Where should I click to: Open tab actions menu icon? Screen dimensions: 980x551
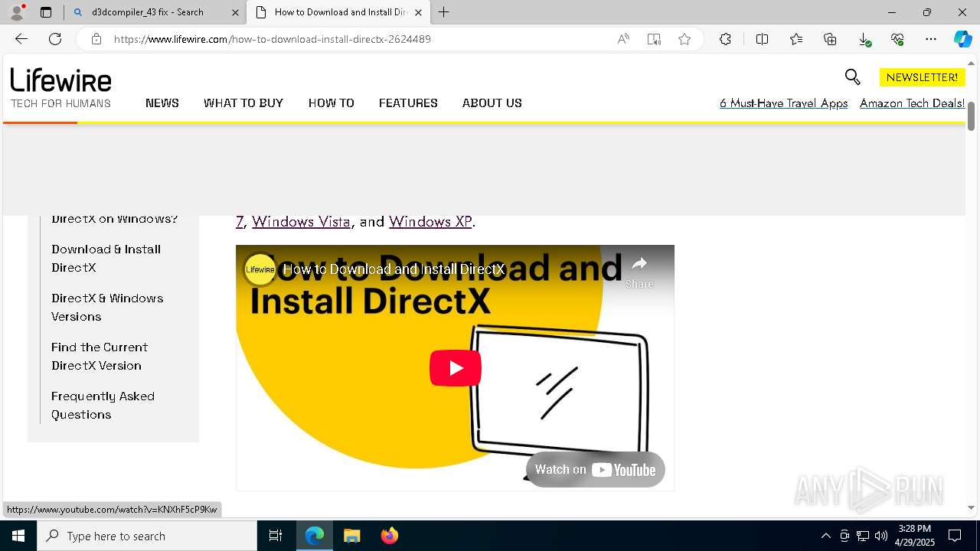46,12
